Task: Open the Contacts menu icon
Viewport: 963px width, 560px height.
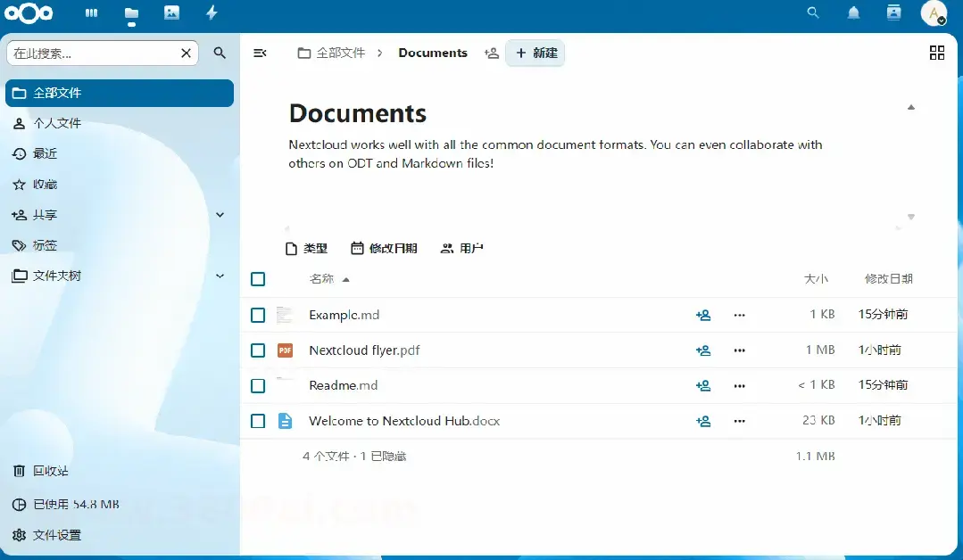Action: tap(893, 12)
